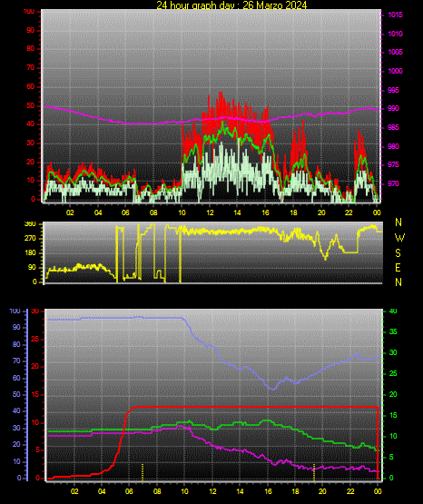Click the yellow dotted sunset marker near 19
Screen dimensions: 423x504
[314, 473]
